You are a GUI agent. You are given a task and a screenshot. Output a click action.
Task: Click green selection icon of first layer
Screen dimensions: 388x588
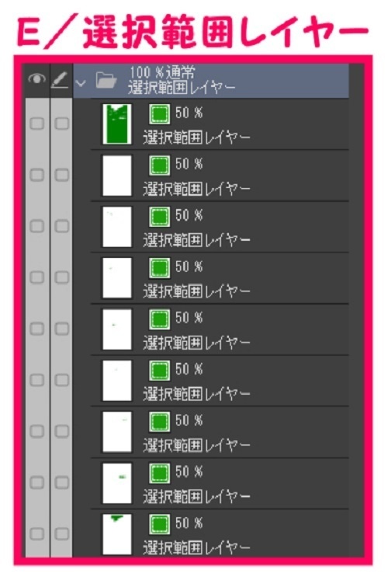point(160,113)
